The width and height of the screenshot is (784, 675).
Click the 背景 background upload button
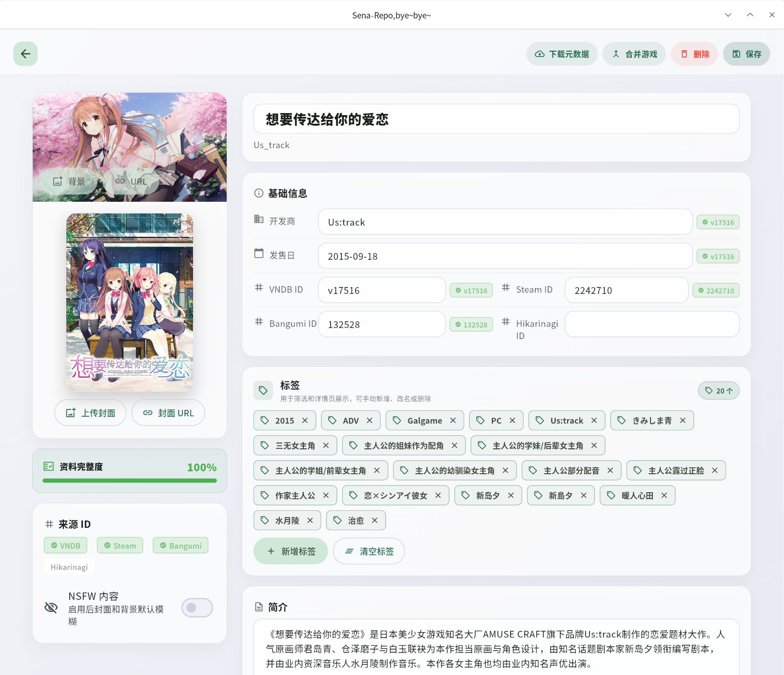[x=69, y=181]
